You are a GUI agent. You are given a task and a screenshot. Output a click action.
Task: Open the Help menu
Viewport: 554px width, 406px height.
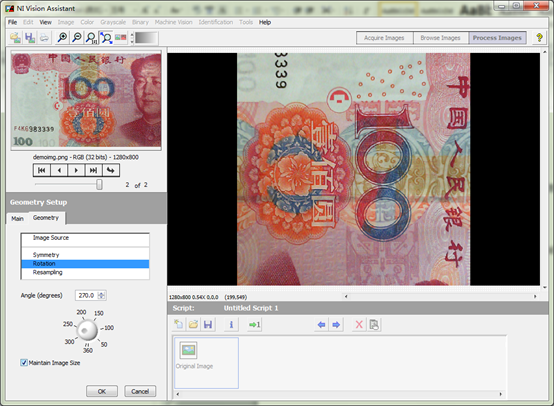(x=265, y=22)
